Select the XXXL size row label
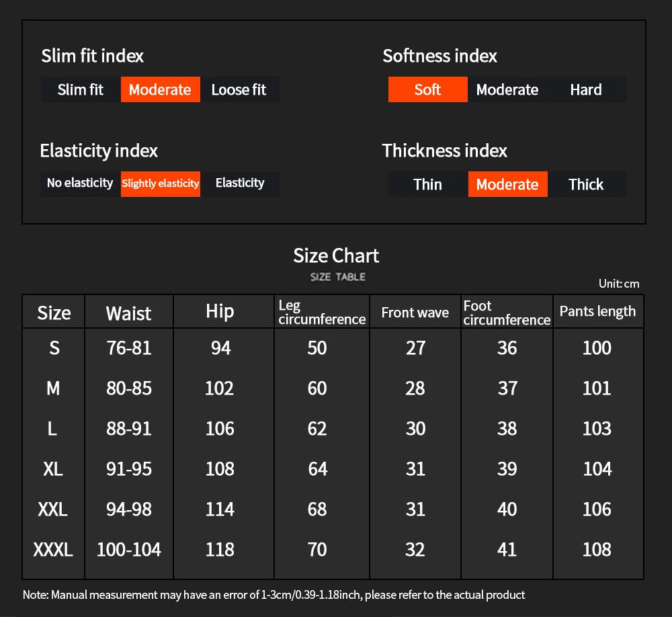The height and width of the screenshot is (617, 672). click(53, 550)
